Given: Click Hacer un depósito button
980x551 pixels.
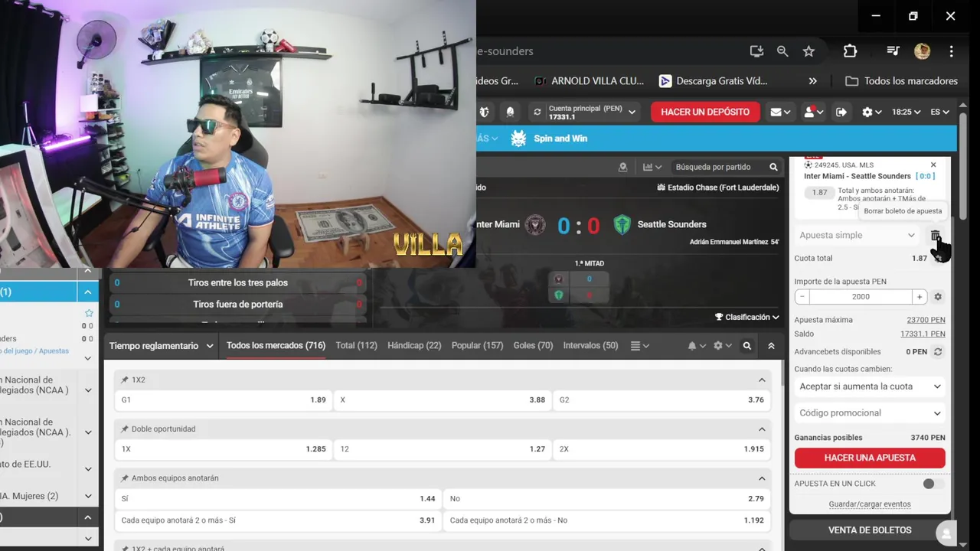Looking at the screenshot, I should coord(705,112).
